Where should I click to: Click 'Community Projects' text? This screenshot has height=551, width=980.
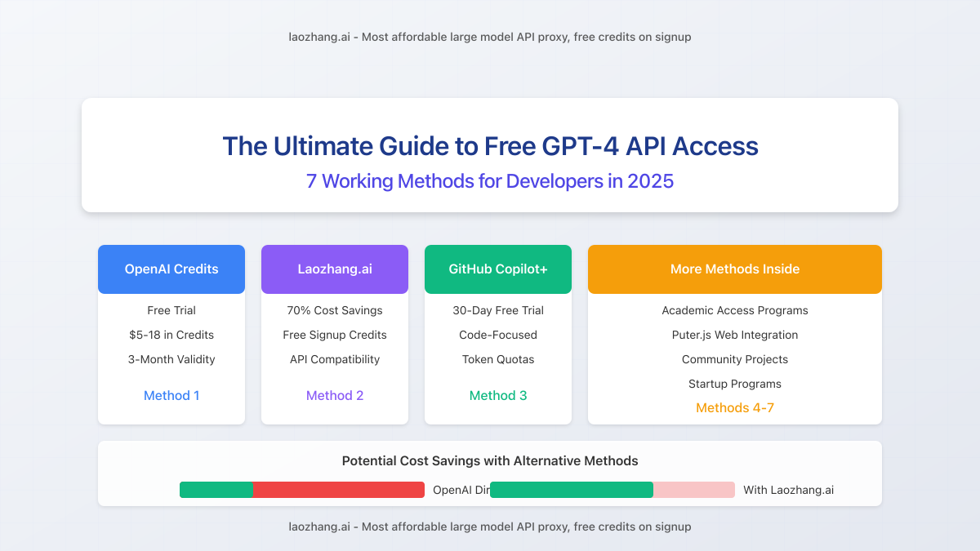[x=735, y=359]
